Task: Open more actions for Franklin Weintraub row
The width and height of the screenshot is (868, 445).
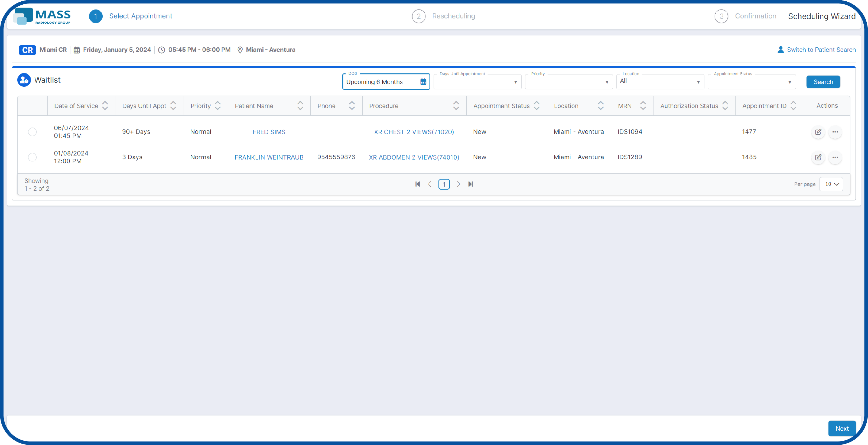Action: [x=835, y=157]
